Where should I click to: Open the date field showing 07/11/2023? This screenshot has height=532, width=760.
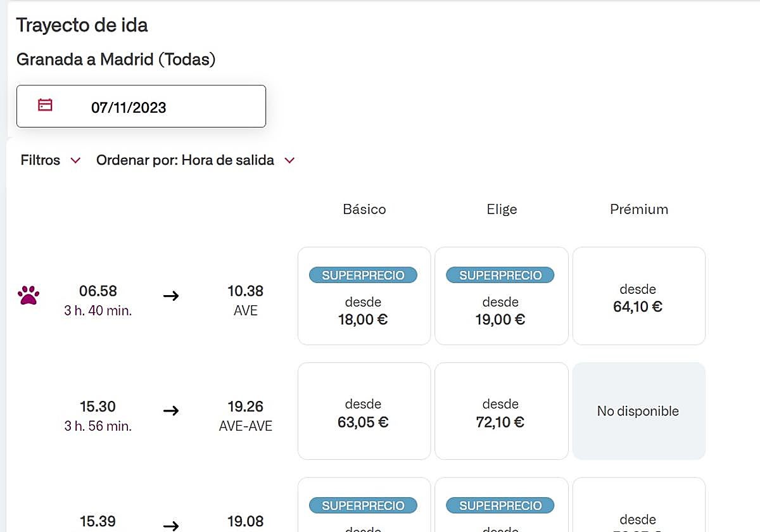[141, 106]
